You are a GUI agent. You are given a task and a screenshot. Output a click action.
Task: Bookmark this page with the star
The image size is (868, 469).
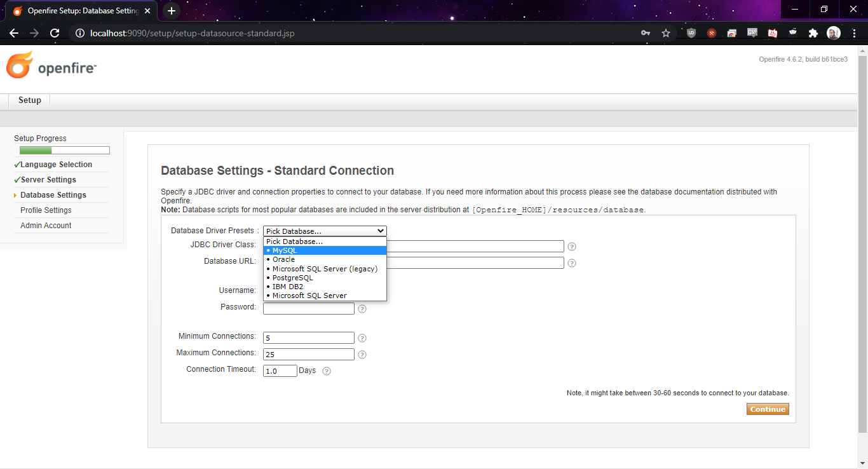pyautogui.click(x=666, y=33)
